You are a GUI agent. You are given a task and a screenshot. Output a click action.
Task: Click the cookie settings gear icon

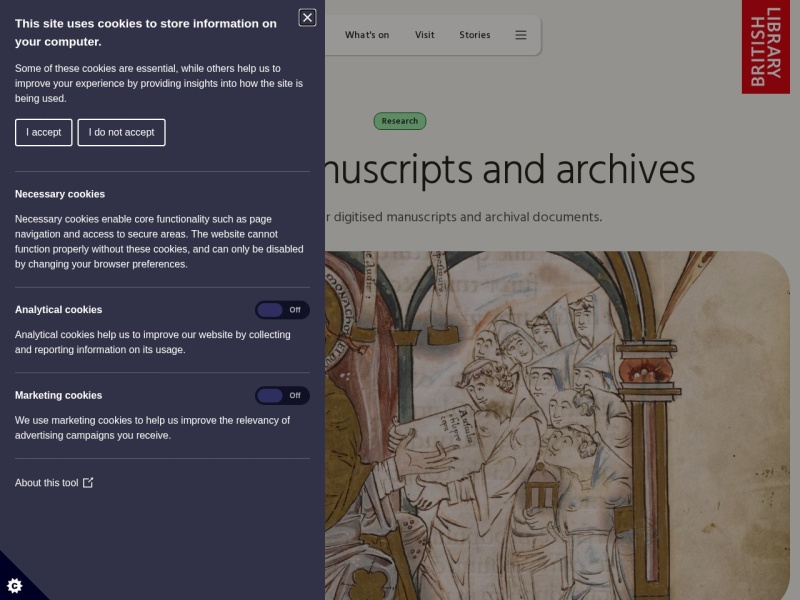click(14, 586)
